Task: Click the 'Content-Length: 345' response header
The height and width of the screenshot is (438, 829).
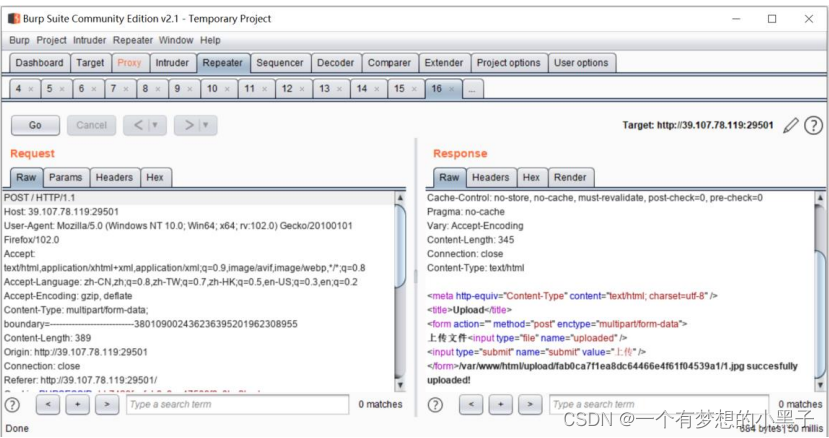Action: point(471,240)
